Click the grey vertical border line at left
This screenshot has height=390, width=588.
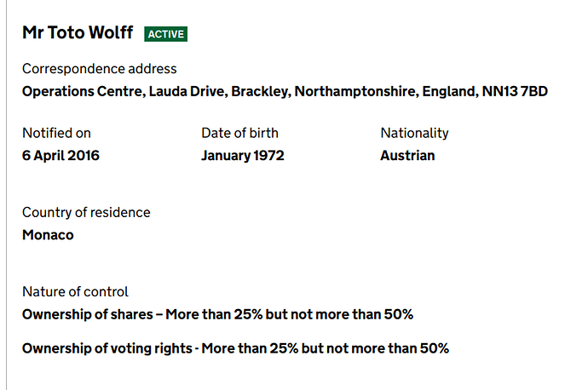6,195
